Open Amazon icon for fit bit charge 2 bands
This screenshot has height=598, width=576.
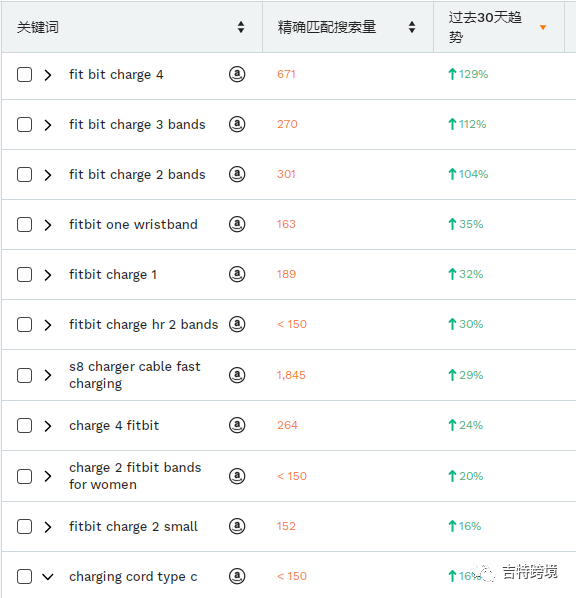pos(237,174)
